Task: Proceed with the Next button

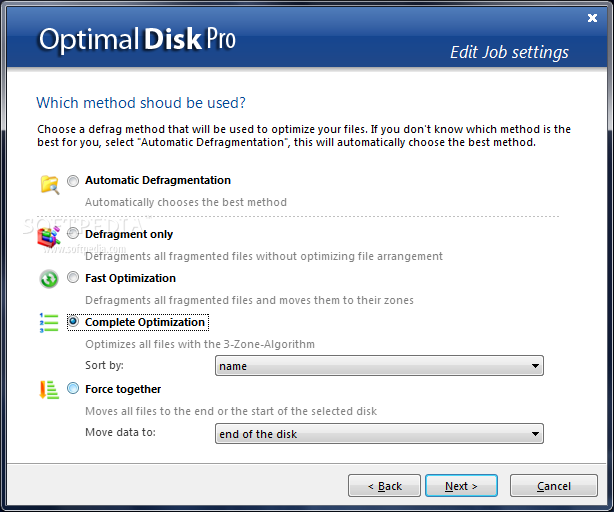Action: 461,486
